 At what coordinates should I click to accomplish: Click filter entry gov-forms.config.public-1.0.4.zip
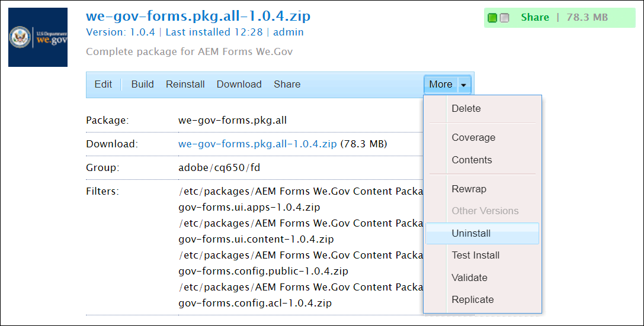click(263, 272)
